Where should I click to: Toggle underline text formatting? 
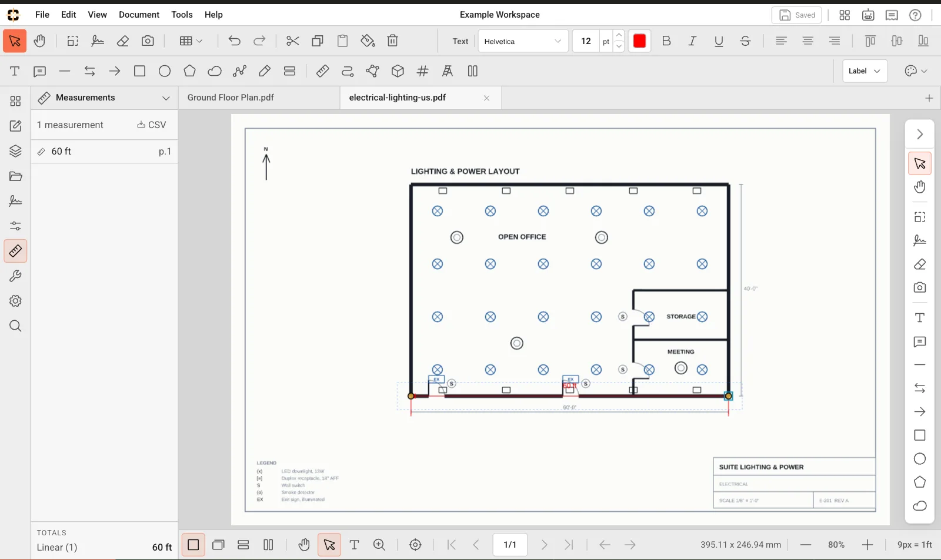(x=719, y=41)
